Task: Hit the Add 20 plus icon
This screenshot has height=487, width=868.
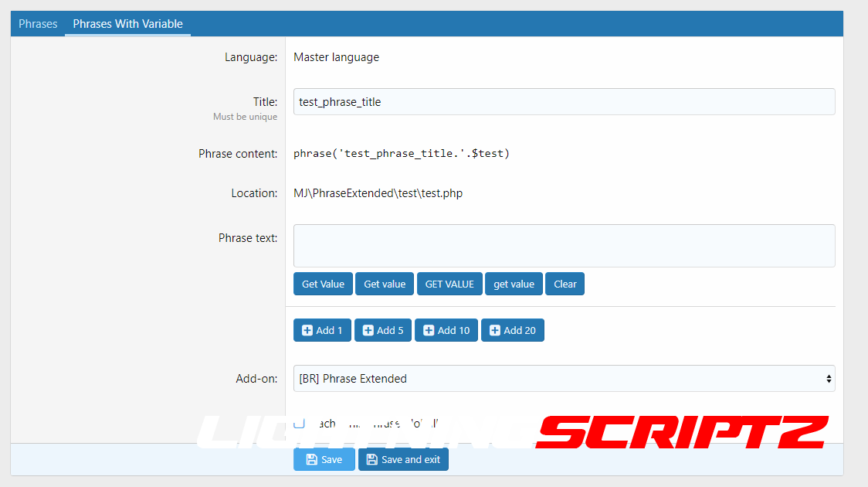Action: point(495,331)
